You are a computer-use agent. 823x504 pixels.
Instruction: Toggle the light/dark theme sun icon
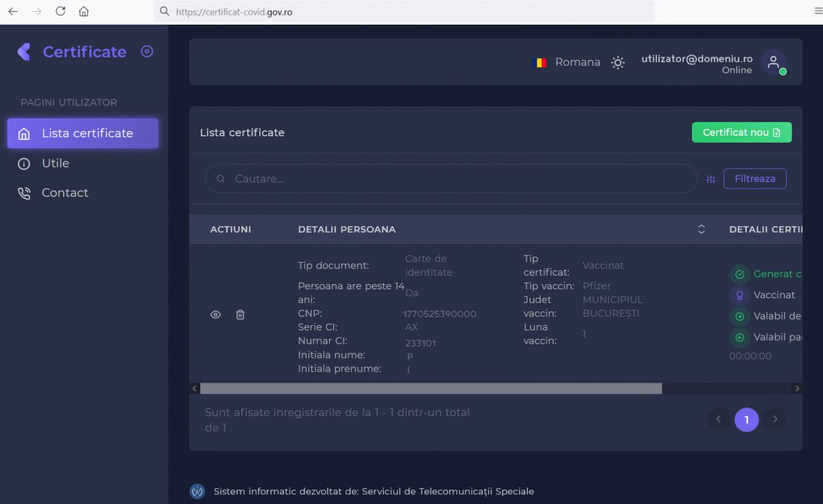[x=618, y=62]
